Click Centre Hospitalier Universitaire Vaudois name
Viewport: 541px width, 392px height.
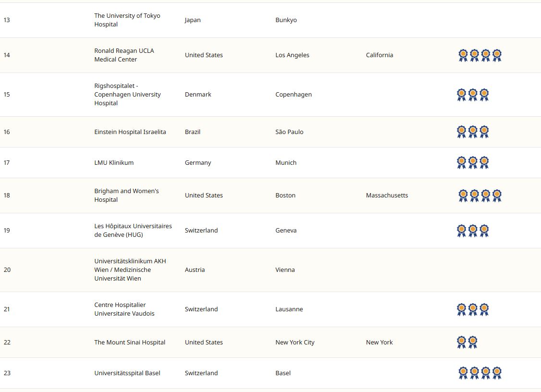[x=124, y=309]
